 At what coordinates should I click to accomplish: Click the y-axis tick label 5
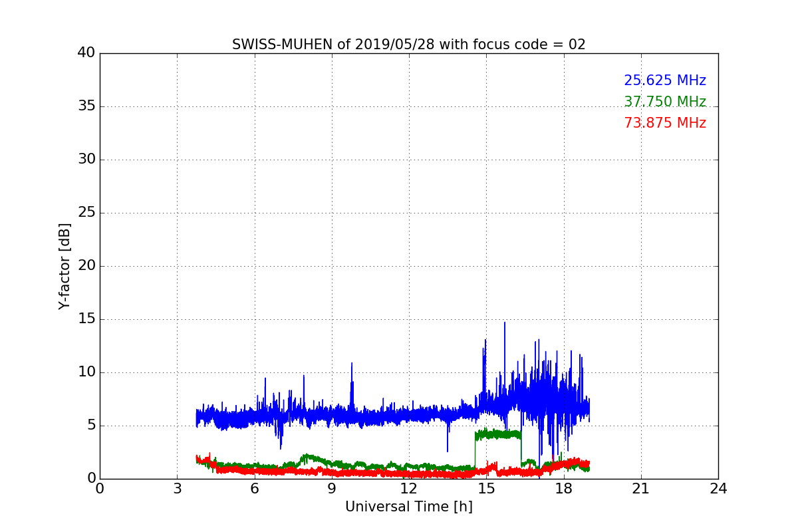coord(90,426)
